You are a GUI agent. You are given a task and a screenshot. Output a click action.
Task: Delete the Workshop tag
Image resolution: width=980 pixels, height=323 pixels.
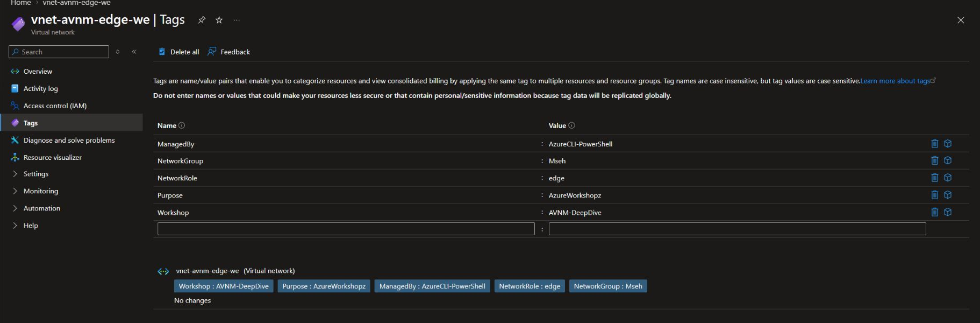pos(935,212)
